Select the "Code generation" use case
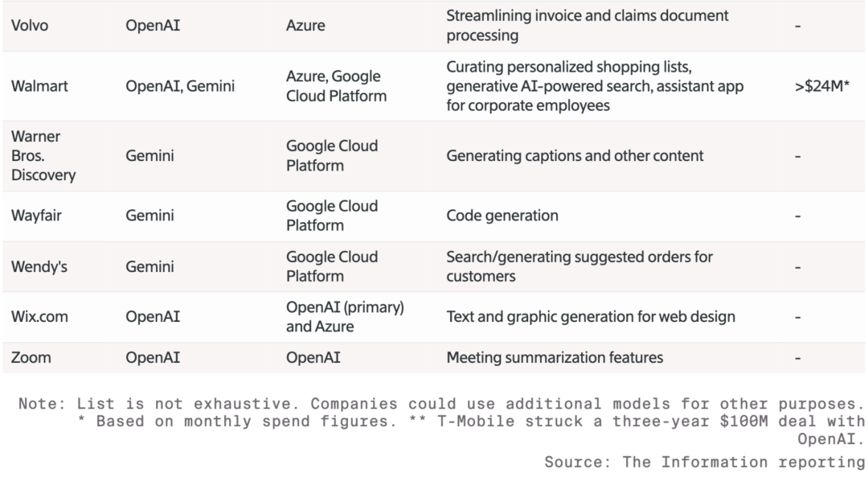 click(502, 216)
